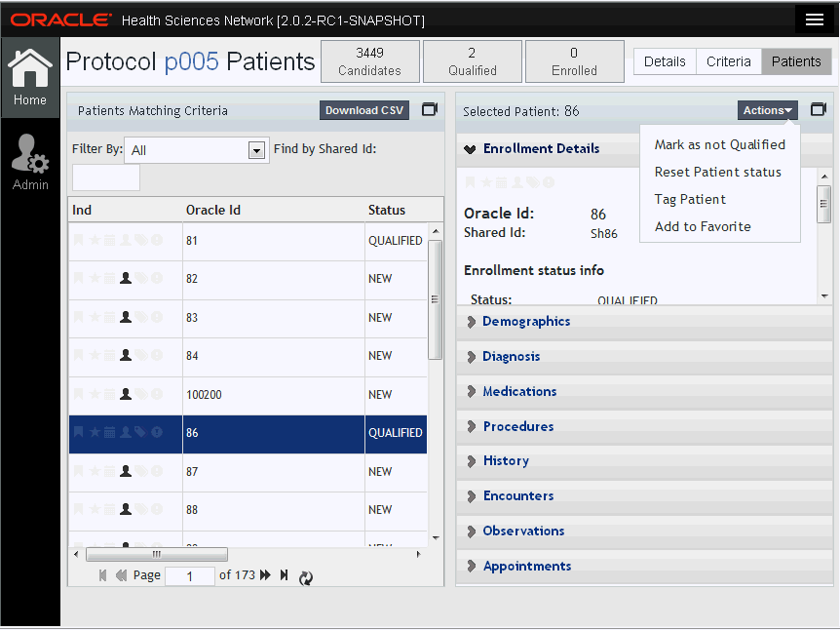Click the calendar icon in row 82
Image resolution: width=840 pixels, height=630 pixels.
point(109,278)
